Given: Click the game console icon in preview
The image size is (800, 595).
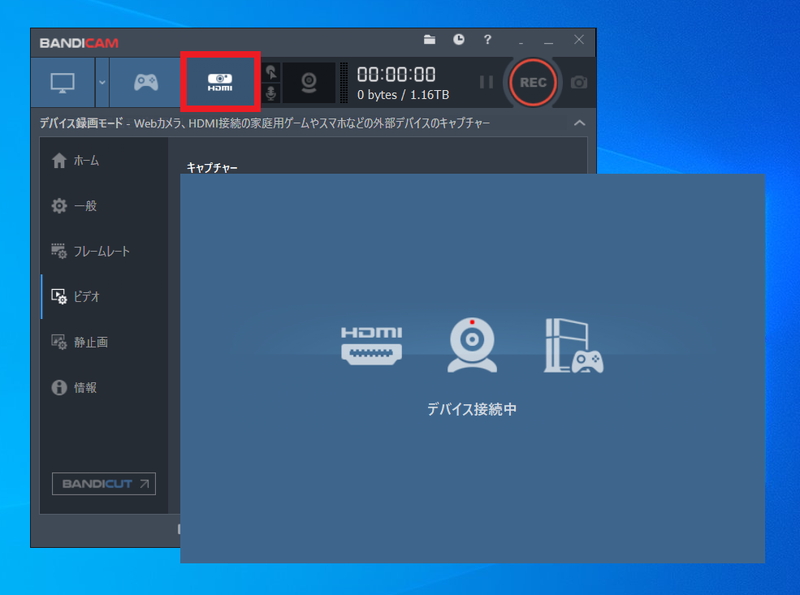Looking at the screenshot, I should tap(573, 345).
